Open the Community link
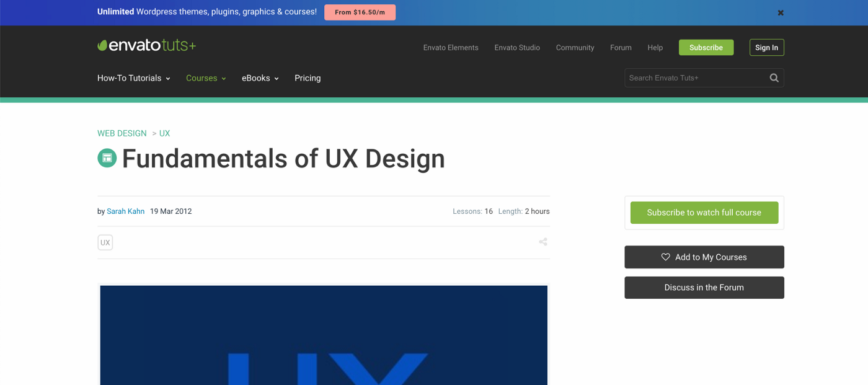Screen dimensions: 868x385 click(x=575, y=48)
